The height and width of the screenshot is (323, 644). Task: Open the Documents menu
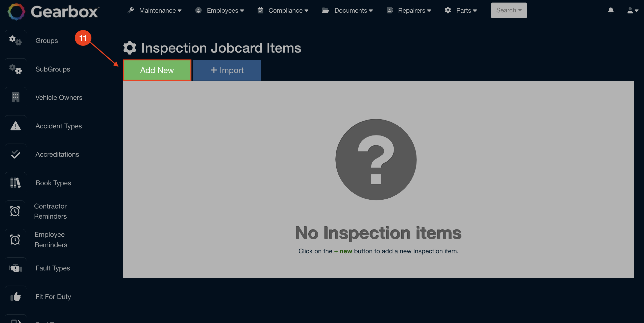[x=351, y=10]
